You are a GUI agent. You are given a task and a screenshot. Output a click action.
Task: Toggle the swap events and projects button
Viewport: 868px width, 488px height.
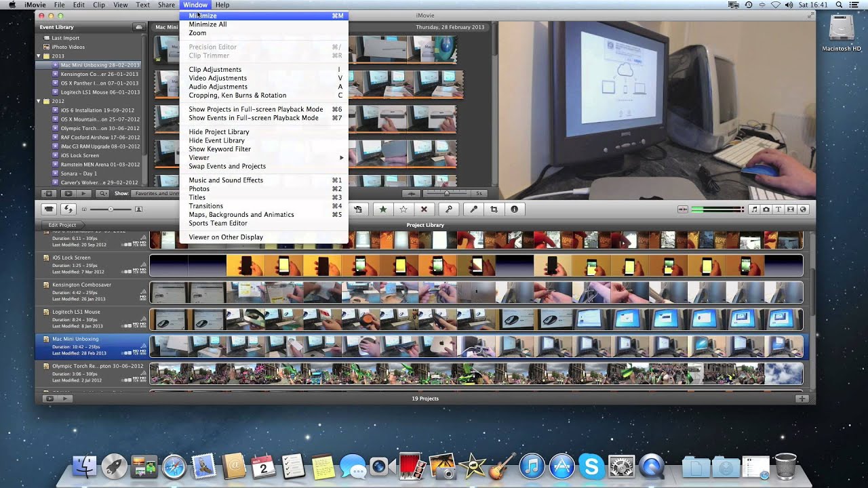[68, 209]
